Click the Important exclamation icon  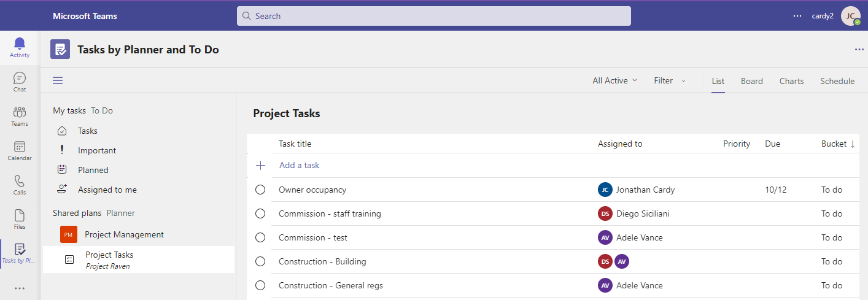click(x=62, y=150)
